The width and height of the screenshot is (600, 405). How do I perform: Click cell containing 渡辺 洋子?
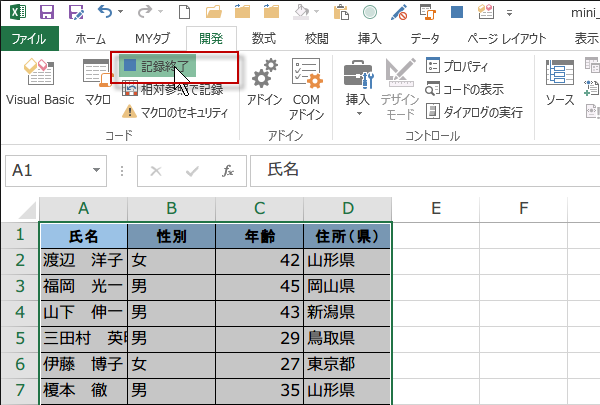84,261
